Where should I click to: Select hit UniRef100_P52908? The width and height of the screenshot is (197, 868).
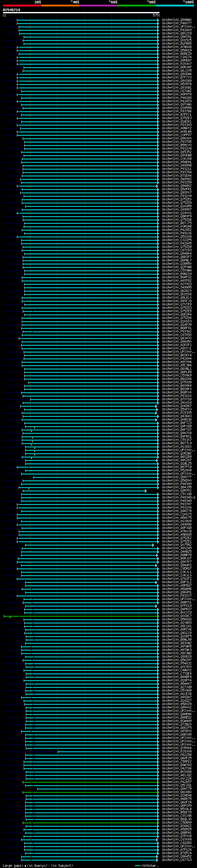(176, 470)
